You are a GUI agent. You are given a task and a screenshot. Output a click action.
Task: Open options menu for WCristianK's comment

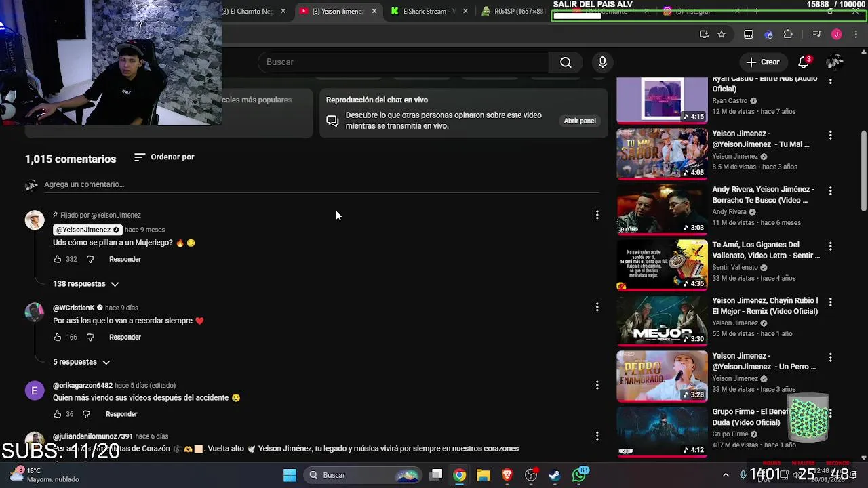597,307
